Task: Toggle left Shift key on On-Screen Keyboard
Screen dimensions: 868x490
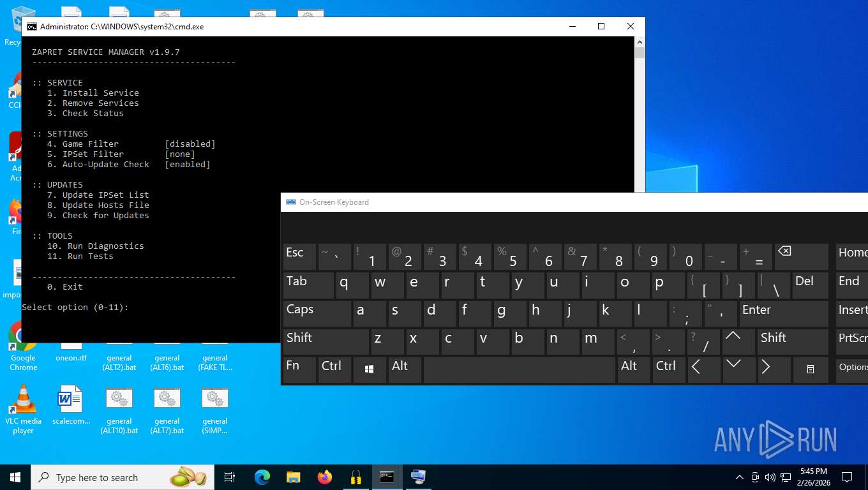Action: pyautogui.click(x=325, y=342)
